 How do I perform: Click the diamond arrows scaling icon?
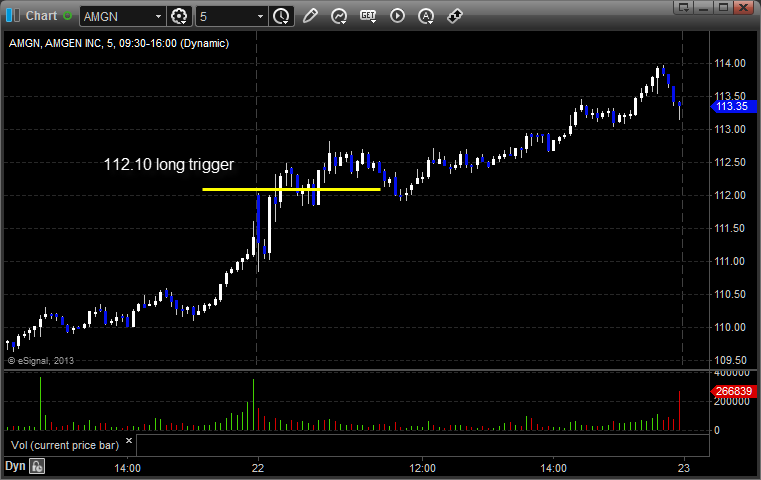coord(455,16)
